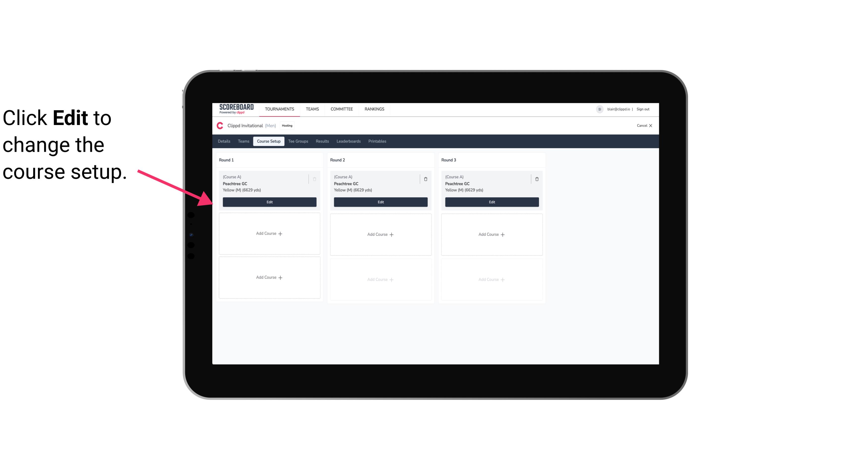Click delete icon for Round 2 course card

coord(425,179)
